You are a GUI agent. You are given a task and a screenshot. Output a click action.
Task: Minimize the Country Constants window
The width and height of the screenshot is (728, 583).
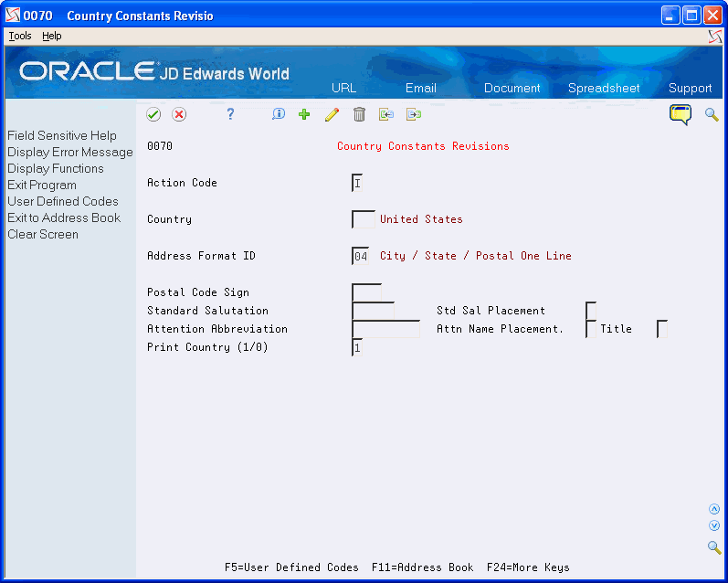tap(670, 16)
